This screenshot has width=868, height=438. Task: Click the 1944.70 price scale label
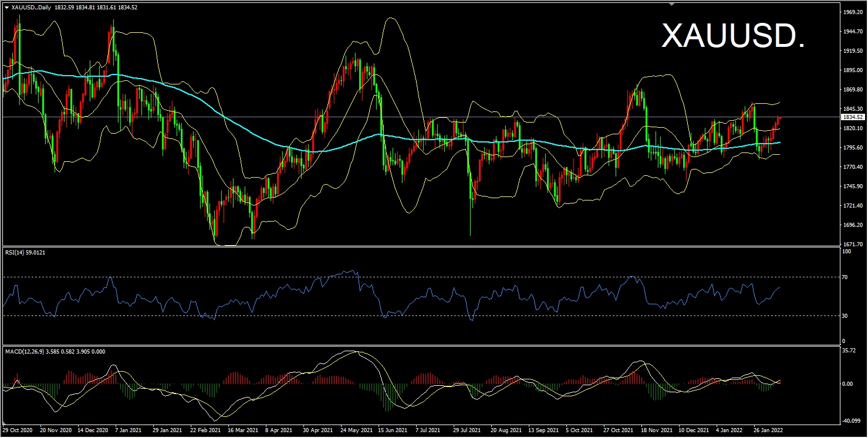pyautogui.click(x=852, y=31)
